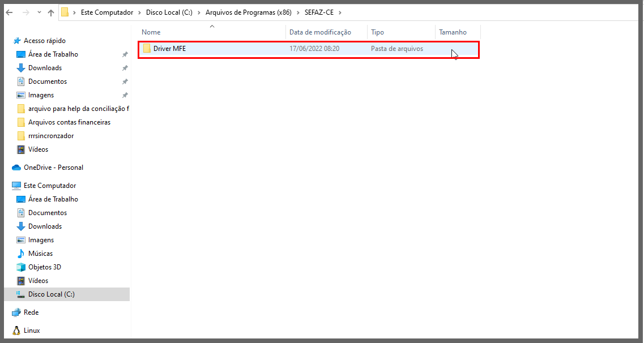The height and width of the screenshot is (343, 644).
Task: Click the address bar folder icon
Action: point(65,12)
